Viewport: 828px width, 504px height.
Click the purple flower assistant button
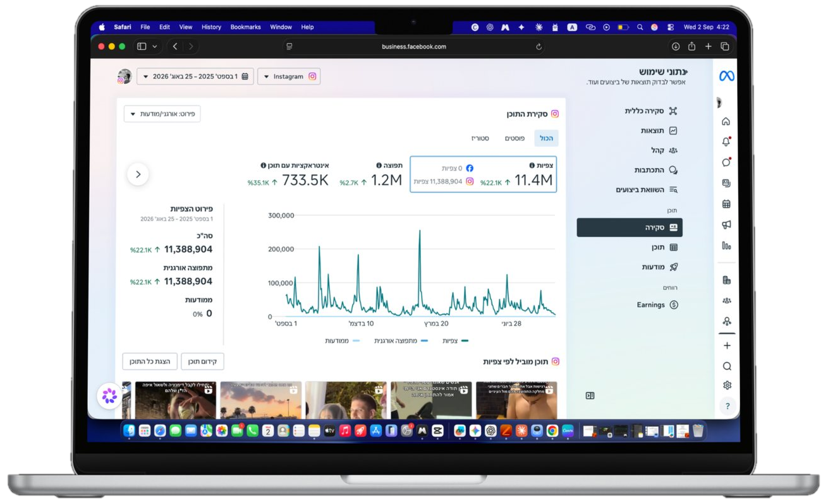(x=109, y=396)
